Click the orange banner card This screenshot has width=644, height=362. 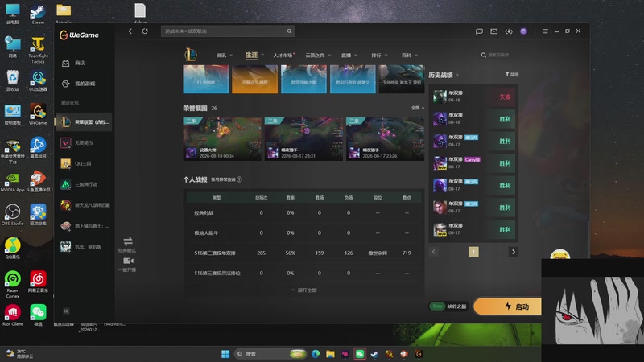[x=254, y=79]
